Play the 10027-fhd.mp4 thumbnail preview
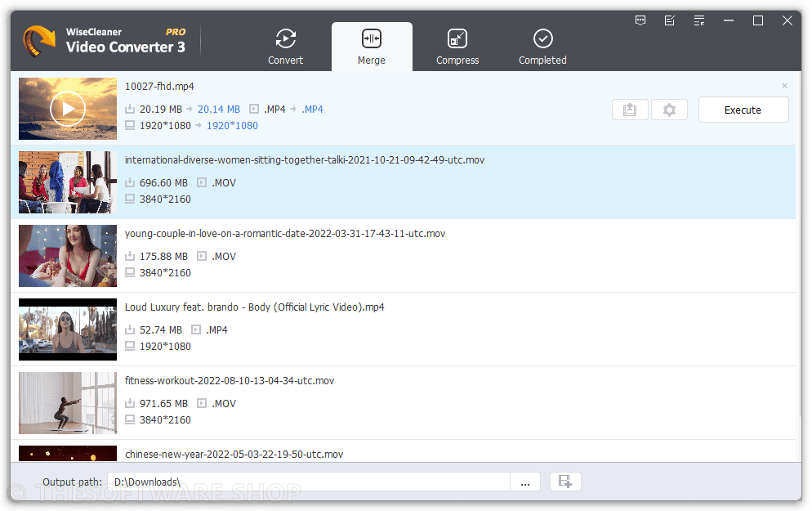The image size is (812, 511). click(68, 109)
